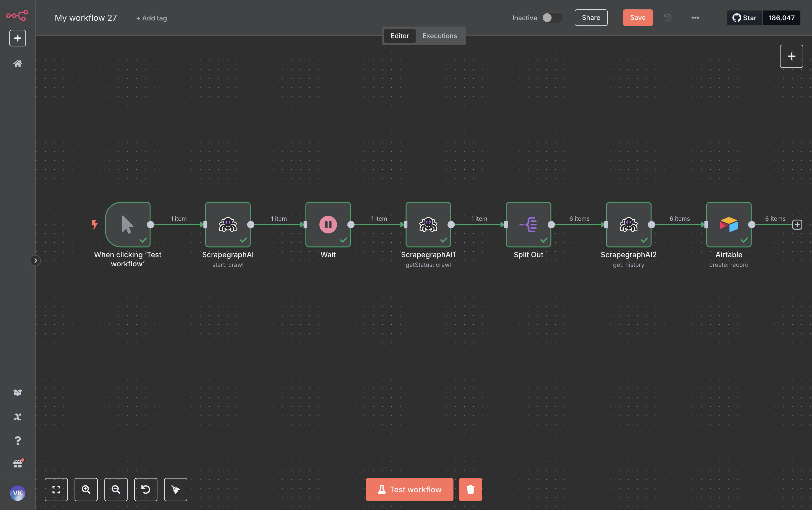Click the add new item plus in sidebar
The image size is (812, 510).
point(17,38)
